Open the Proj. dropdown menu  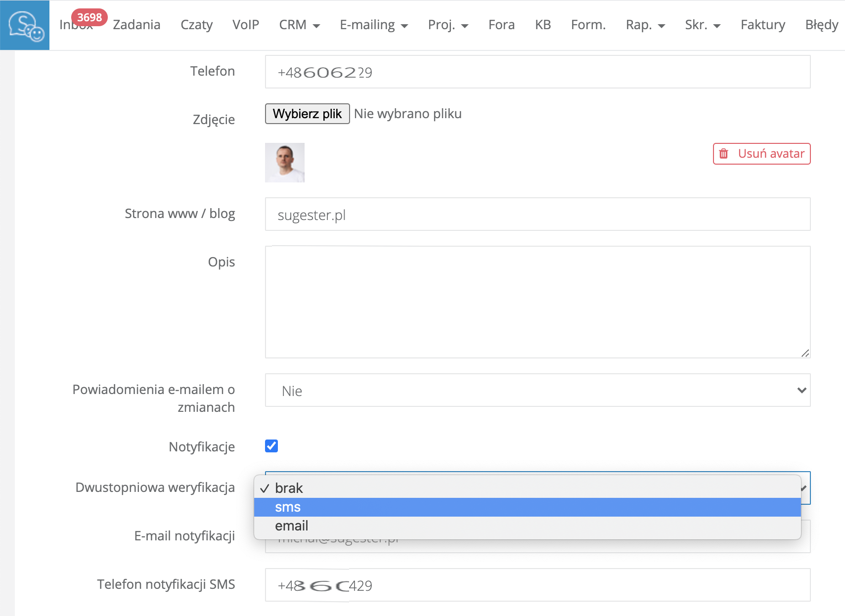click(x=447, y=25)
